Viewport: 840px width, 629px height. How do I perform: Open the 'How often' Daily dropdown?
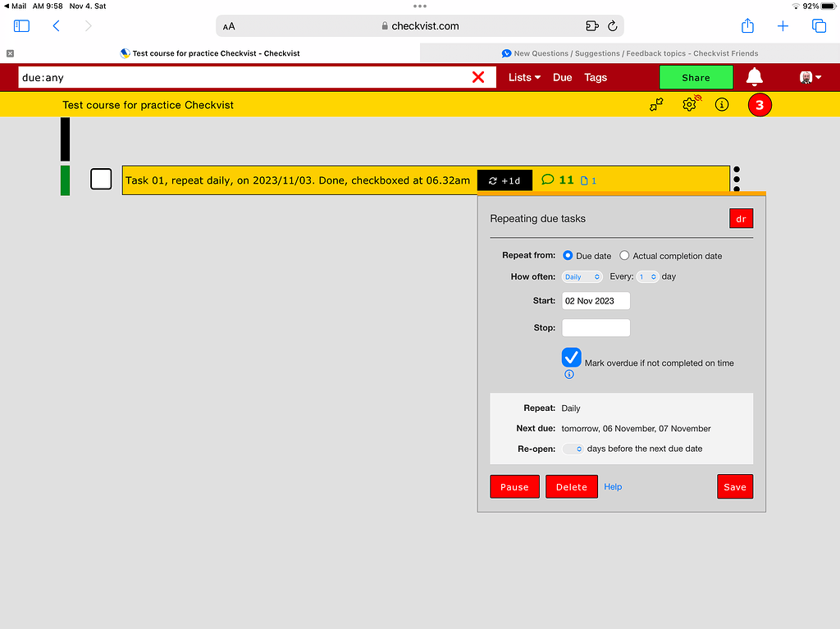[582, 277]
